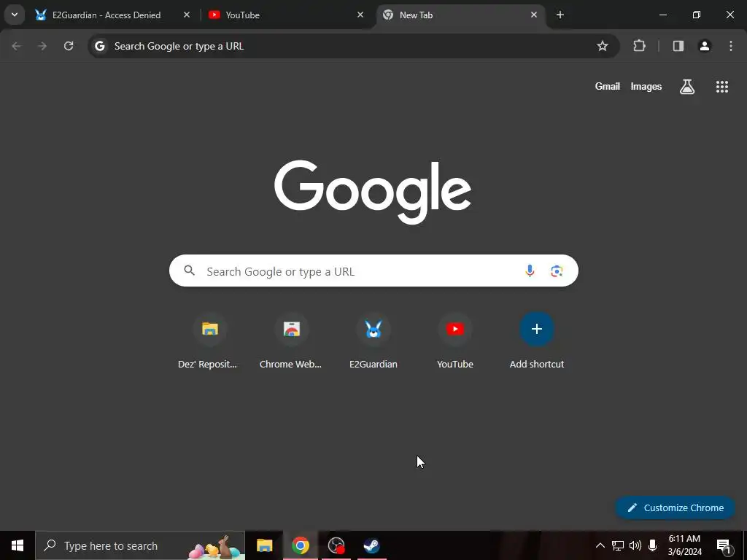Open the YouTube shortcut tile
Image resolution: width=747 pixels, height=560 pixels.
point(455,341)
